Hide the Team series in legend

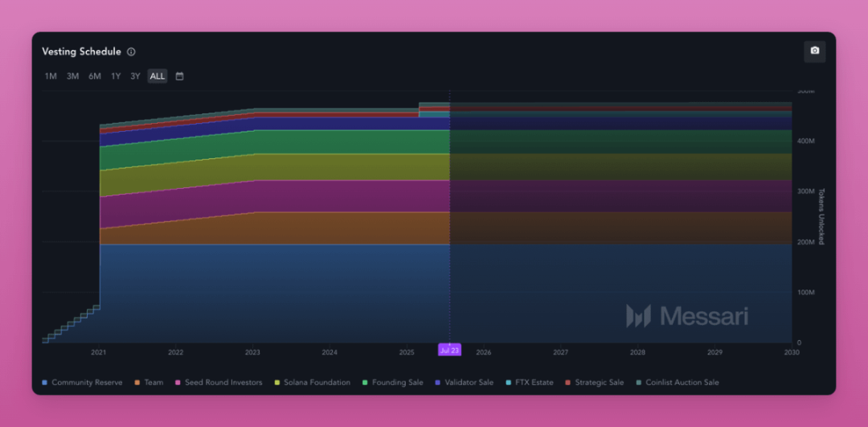(149, 383)
